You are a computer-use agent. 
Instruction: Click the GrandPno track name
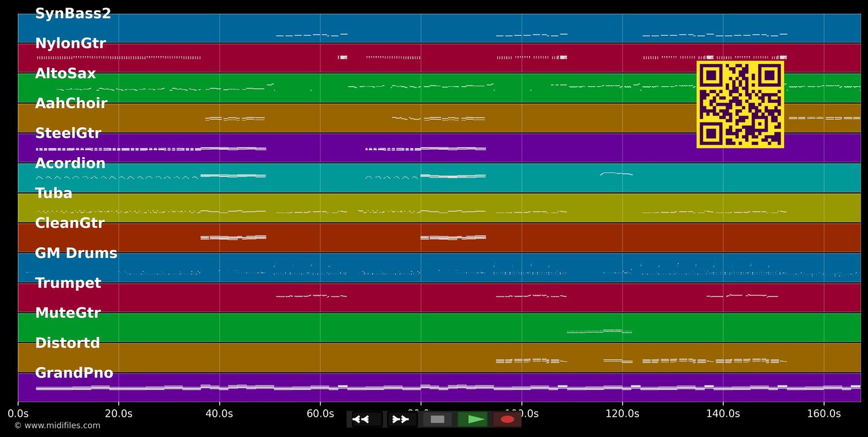74,373
